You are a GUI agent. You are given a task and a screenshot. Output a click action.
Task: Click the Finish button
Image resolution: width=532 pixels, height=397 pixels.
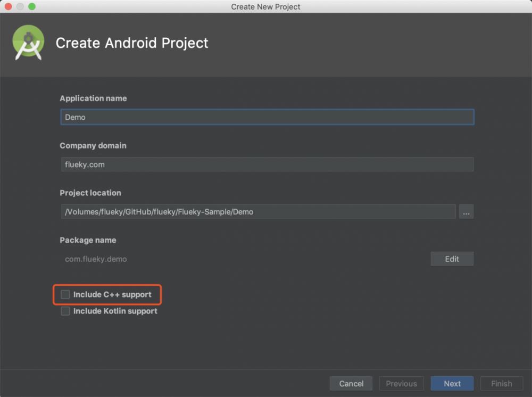501,383
